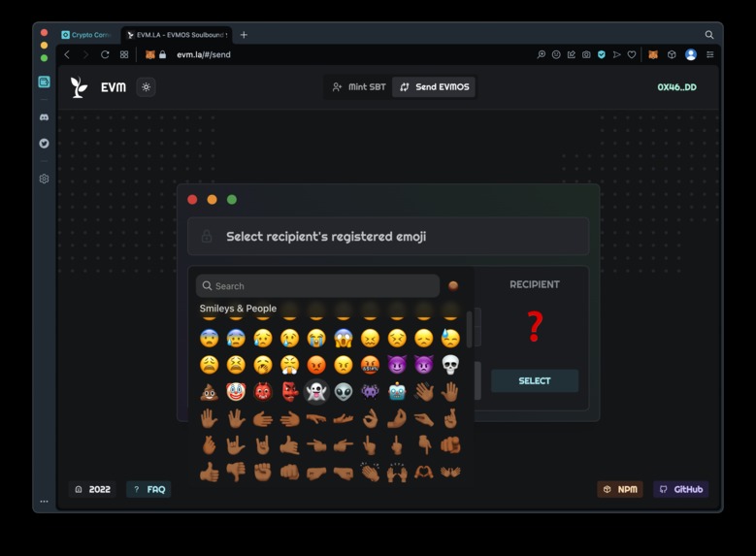Open the Crypto Corner browser tab
Screen dimensions: 756x556
coord(86,35)
